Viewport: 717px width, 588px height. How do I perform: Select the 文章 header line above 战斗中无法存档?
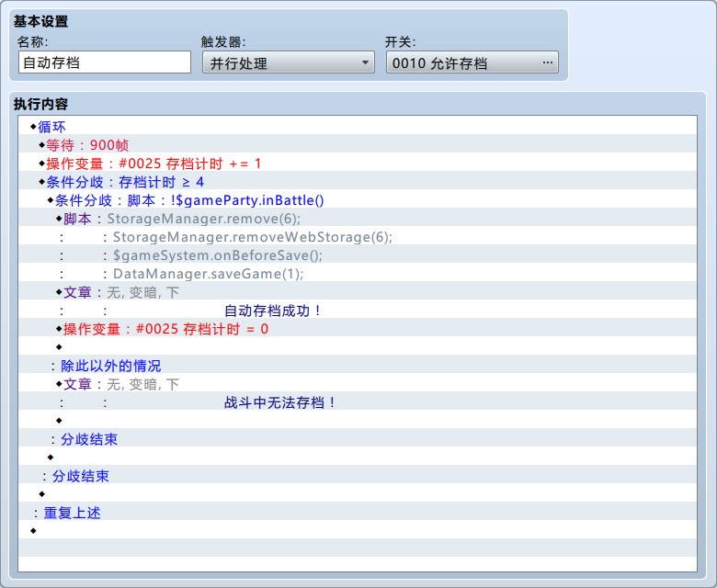point(358,382)
